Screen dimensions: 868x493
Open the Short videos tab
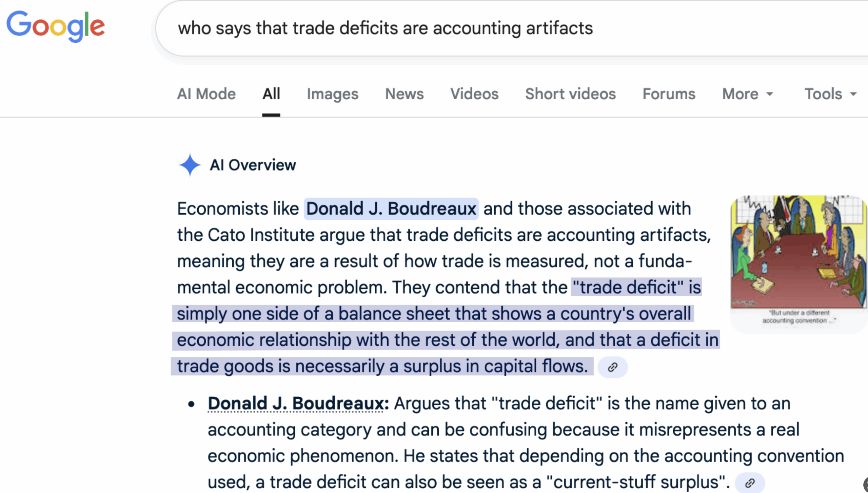tap(570, 94)
